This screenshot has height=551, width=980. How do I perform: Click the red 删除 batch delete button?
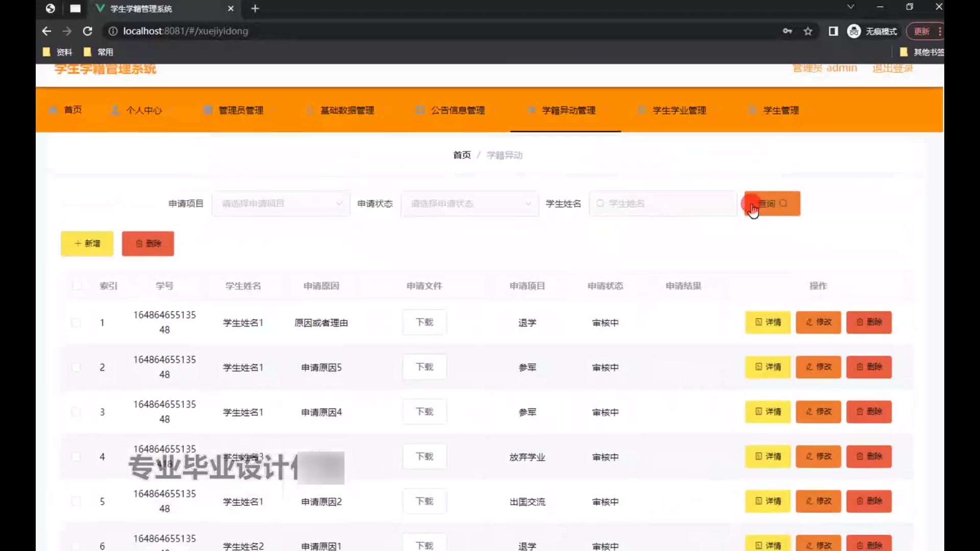148,243
